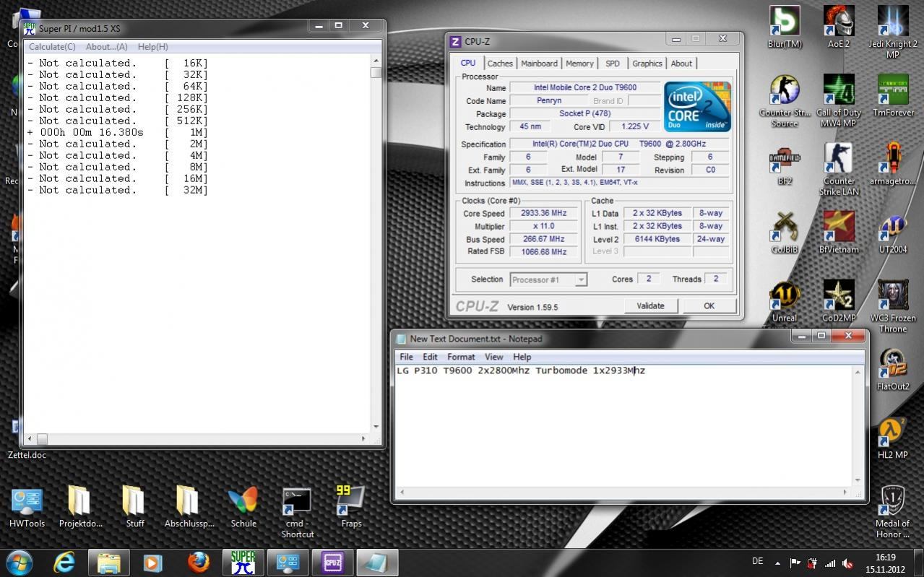Viewport: 924px width, 577px height.
Task: Click Super PI vertical scrollbar thumb
Action: coord(376,72)
